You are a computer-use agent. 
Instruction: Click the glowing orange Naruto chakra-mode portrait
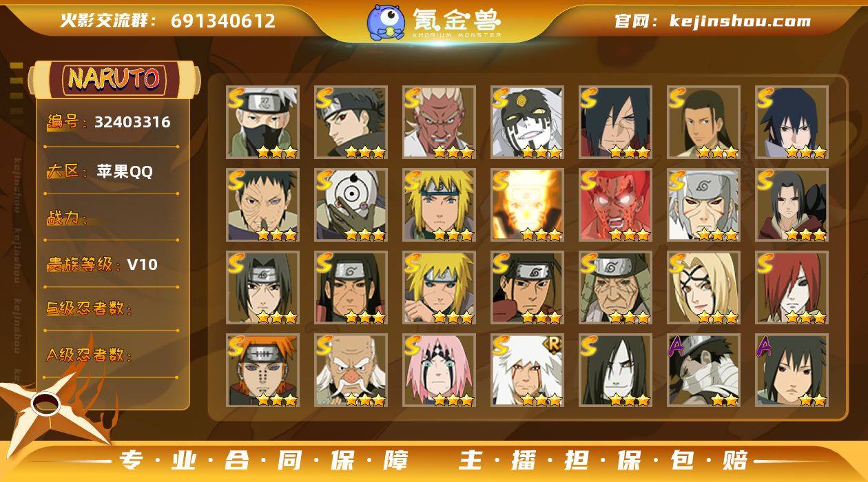tap(527, 205)
